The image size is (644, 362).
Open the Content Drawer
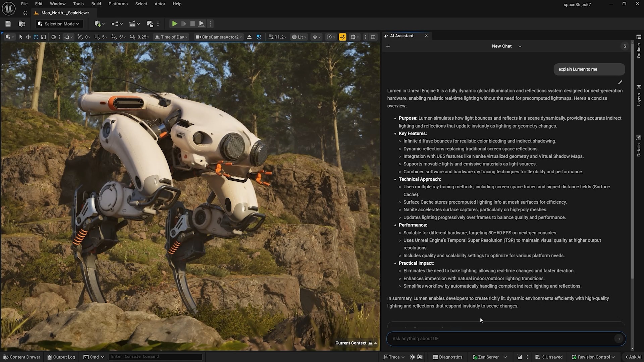pyautogui.click(x=21, y=357)
